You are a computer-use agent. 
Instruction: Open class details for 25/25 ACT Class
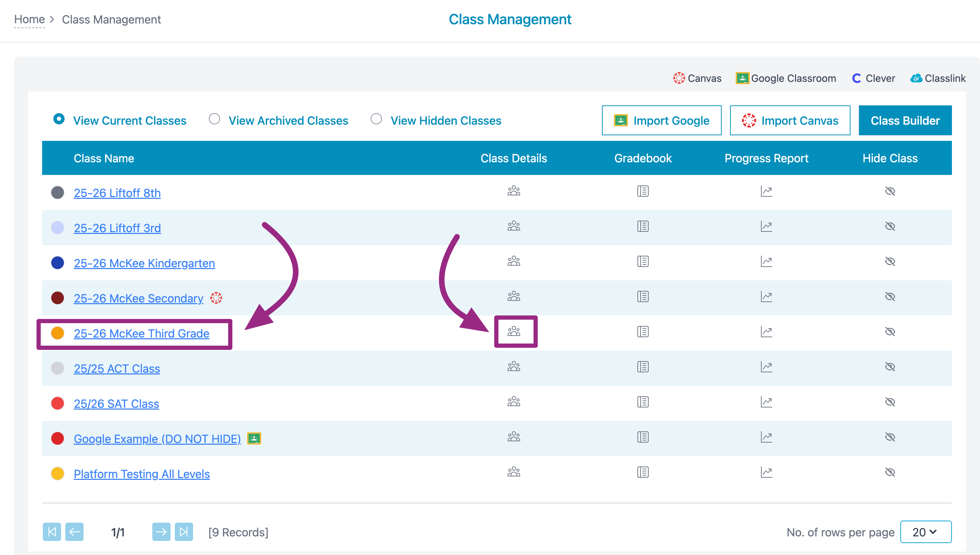[x=514, y=367]
